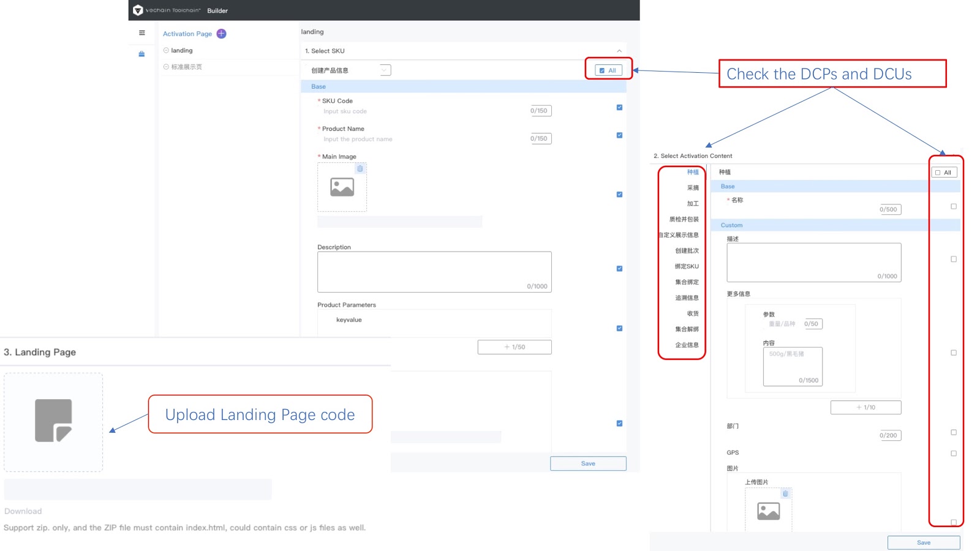Focus the 内容 text area
This screenshot has height=551, width=980.
point(793,367)
